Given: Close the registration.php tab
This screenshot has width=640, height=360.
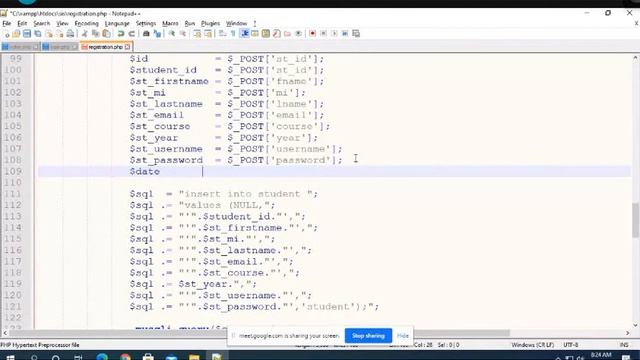Looking at the screenshot, I should [x=127, y=47].
